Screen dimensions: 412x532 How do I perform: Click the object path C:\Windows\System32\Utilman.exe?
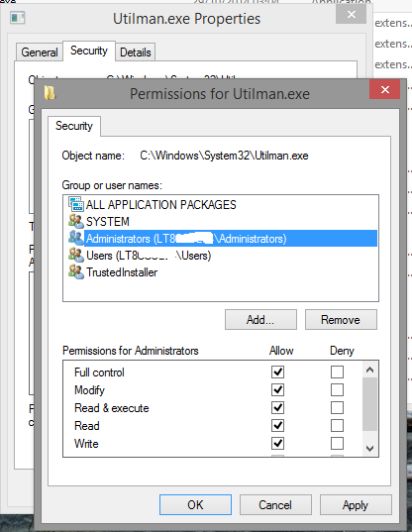point(224,156)
